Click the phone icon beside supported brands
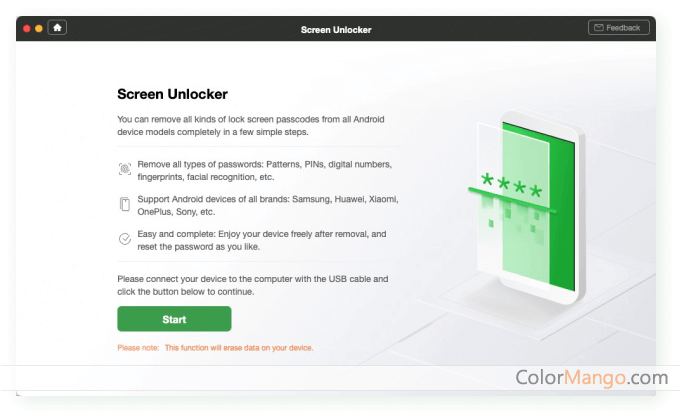 pos(125,204)
